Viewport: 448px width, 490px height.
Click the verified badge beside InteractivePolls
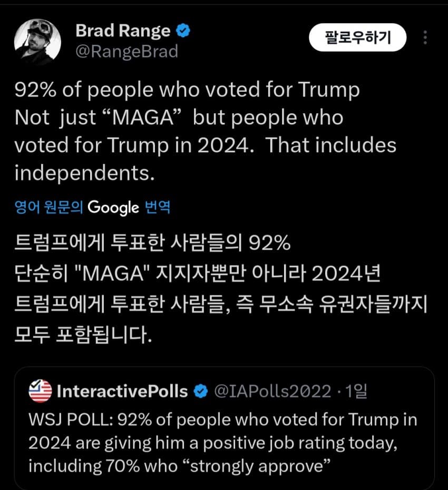coord(201,391)
